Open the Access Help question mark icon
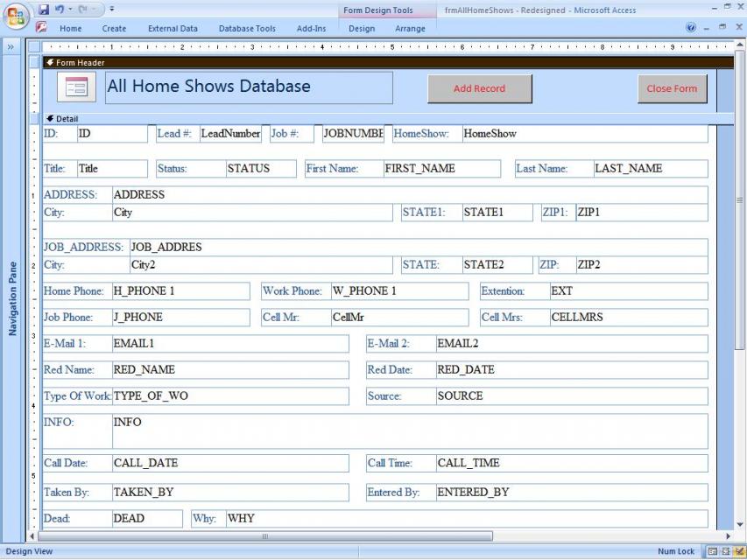Screen dimensions: 747x560 pos(692,28)
